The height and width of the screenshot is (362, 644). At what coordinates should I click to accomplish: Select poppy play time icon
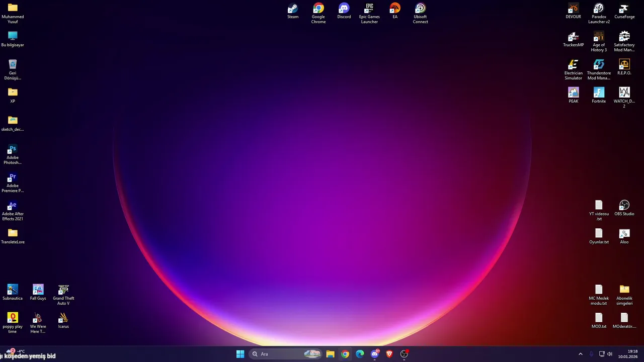click(x=13, y=323)
